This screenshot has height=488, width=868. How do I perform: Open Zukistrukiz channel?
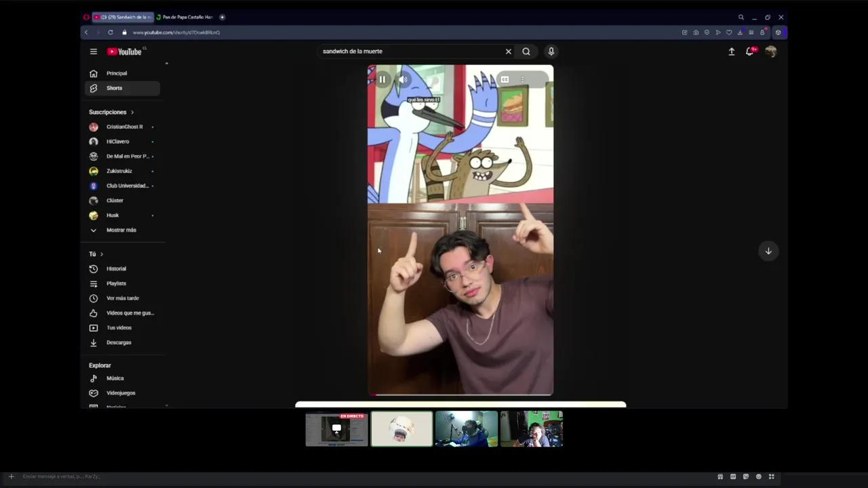122,171
